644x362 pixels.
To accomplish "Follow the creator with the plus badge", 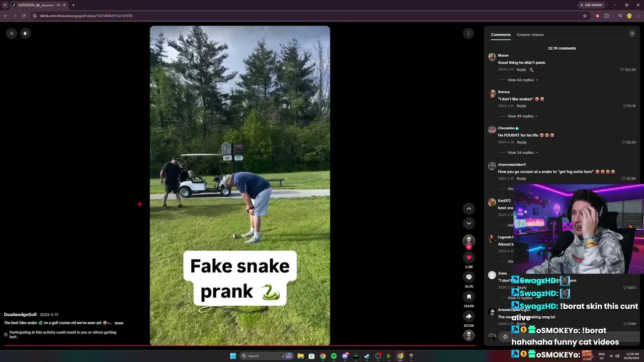I will click(469, 247).
